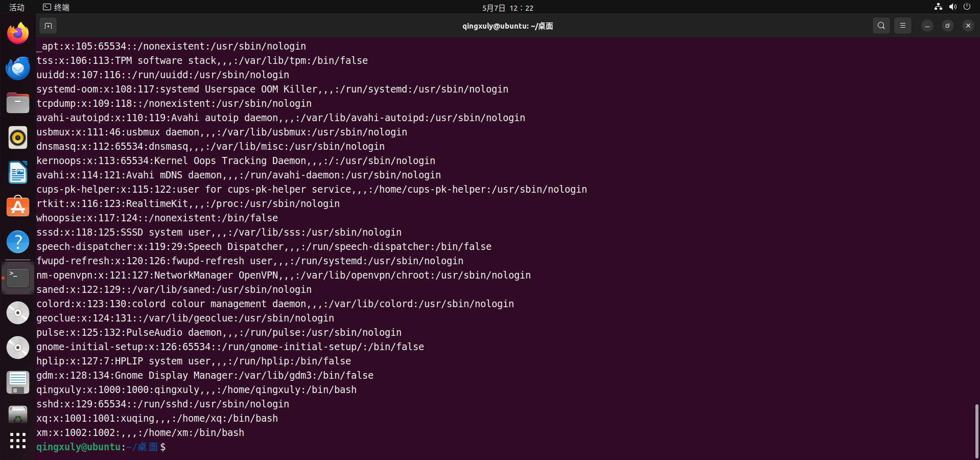Viewport: 980px width, 460px height.
Task: Click the speech-dispatcher line
Action: [264, 246]
